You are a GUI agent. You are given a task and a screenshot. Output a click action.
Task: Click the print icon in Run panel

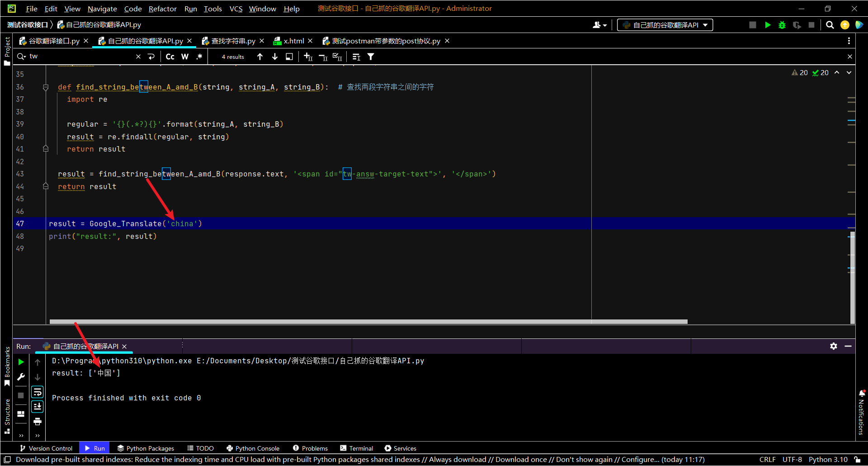[38, 422]
